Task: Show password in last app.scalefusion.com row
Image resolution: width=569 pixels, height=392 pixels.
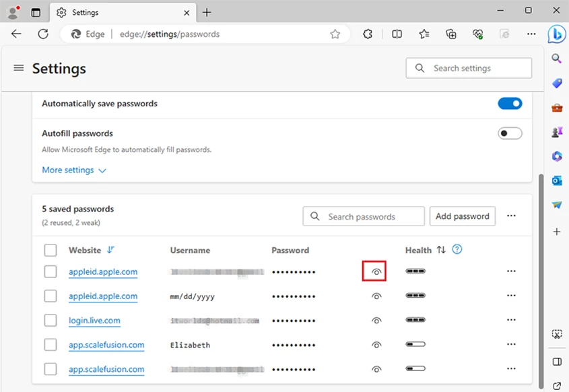Action: tap(376, 369)
